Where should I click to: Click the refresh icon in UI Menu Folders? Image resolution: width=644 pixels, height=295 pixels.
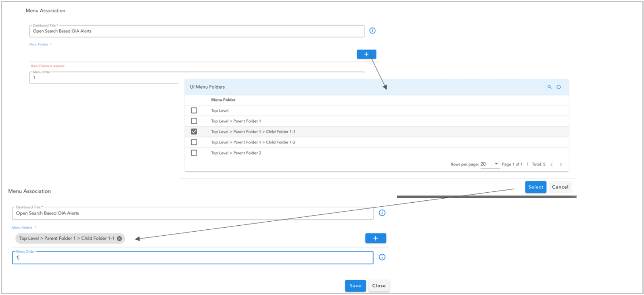tap(559, 87)
